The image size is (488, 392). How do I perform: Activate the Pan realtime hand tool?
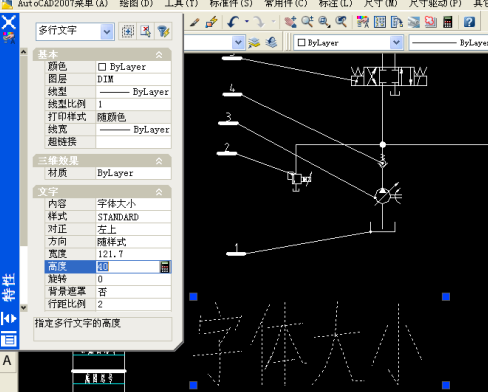(x=290, y=22)
